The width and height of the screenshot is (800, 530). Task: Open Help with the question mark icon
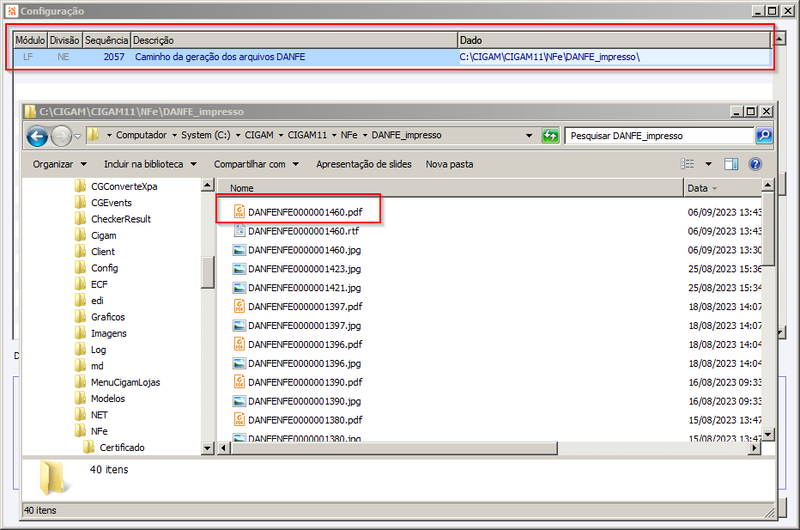[x=755, y=164]
